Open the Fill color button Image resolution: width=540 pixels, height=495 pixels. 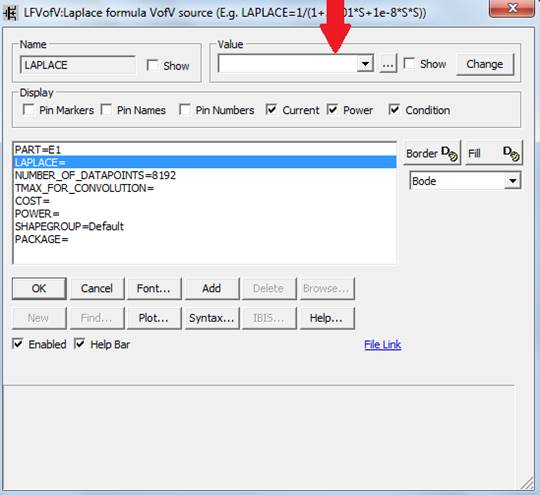pos(494,153)
